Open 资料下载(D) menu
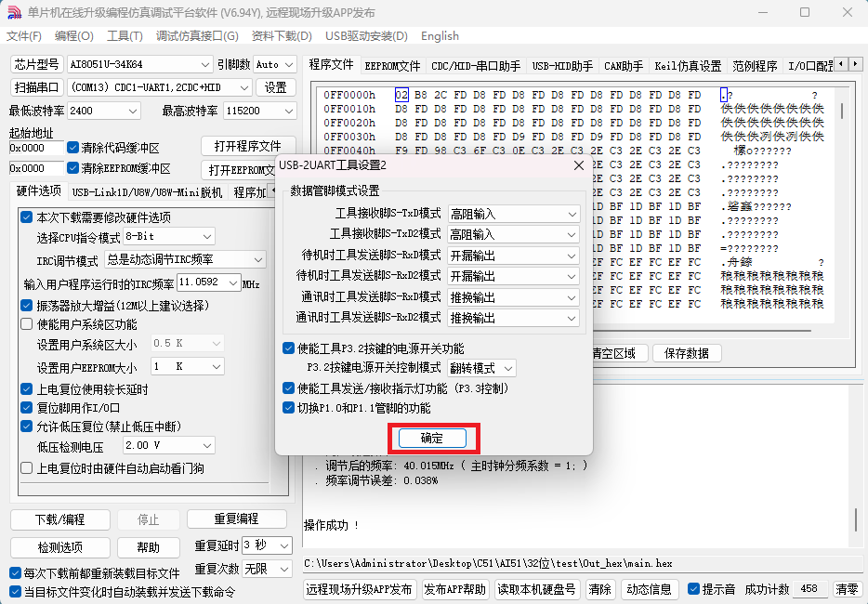 282,36
